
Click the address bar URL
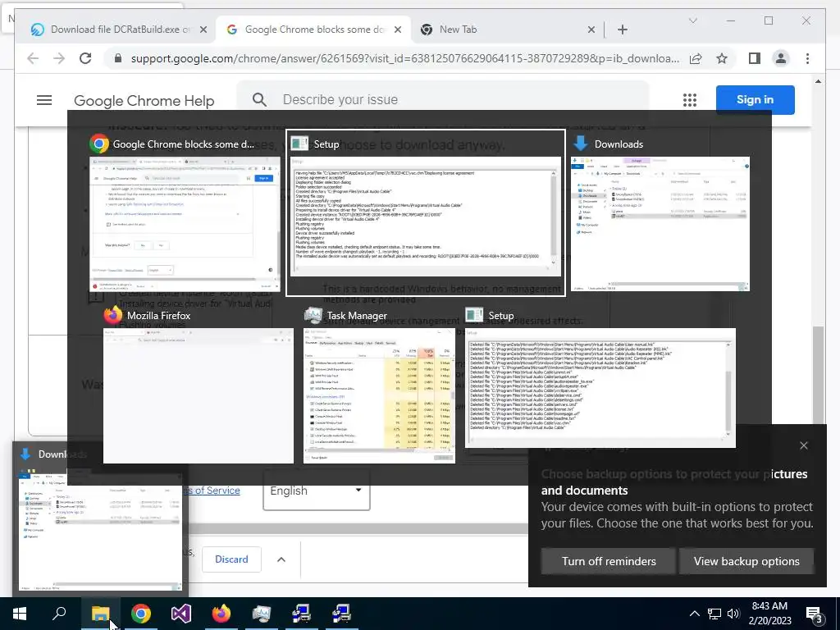click(405, 58)
